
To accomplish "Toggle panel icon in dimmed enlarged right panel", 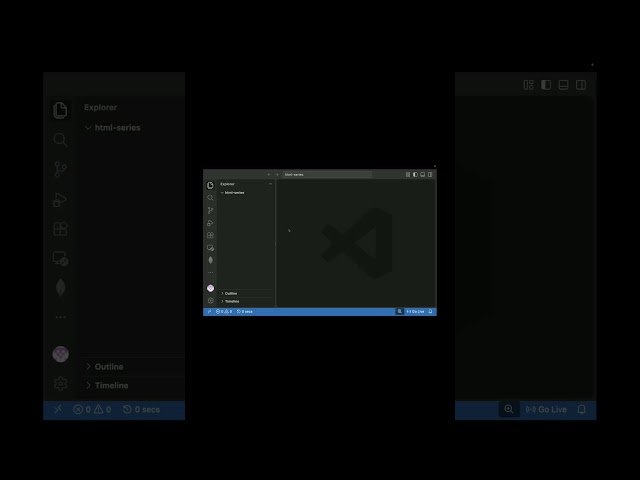I will click(563, 85).
